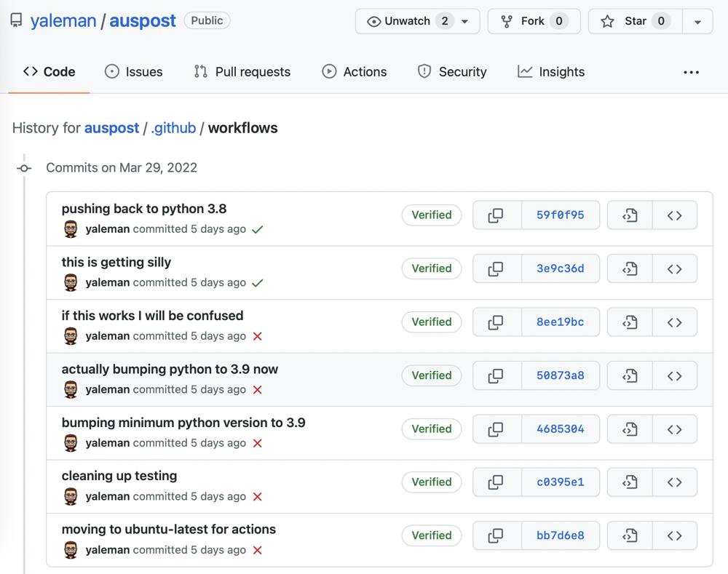
Task: Copy full SHA for commit 59f0f95
Action: tap(496, 215)
